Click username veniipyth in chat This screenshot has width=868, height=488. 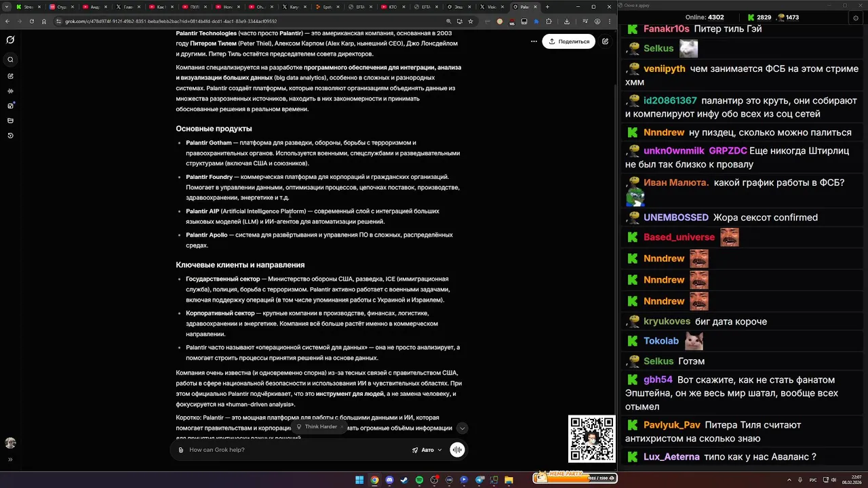[664, 68]
